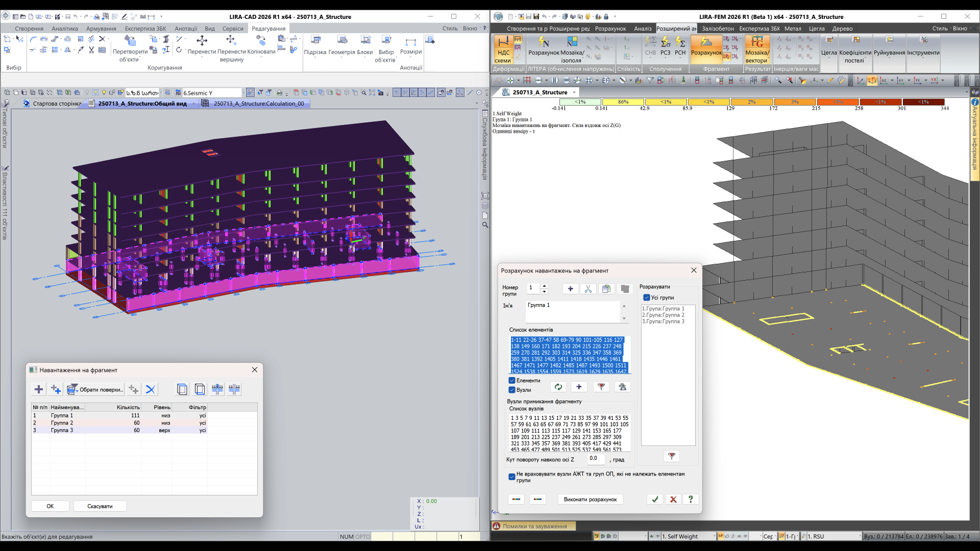Click the red funnel filter below the groups list
Viewport: 980px width, 551px height.
pos(672,456)
